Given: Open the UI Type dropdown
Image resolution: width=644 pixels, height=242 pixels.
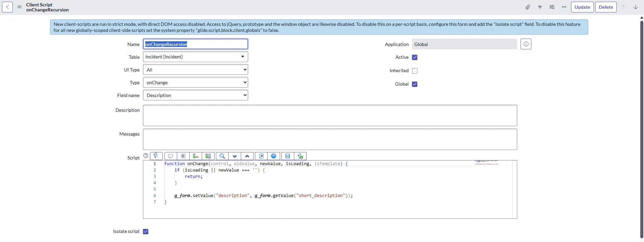Looking at the screenshot, I should point(195,70).
